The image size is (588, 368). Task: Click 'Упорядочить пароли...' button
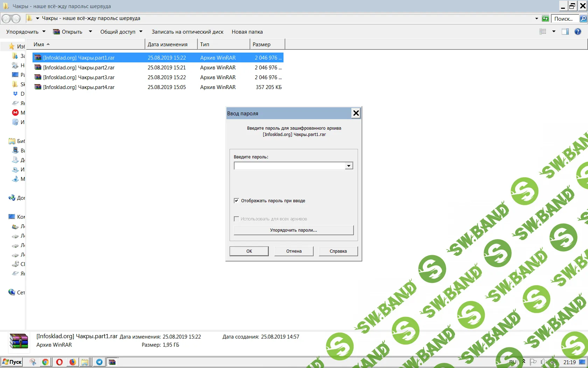[x=293, y=230]
